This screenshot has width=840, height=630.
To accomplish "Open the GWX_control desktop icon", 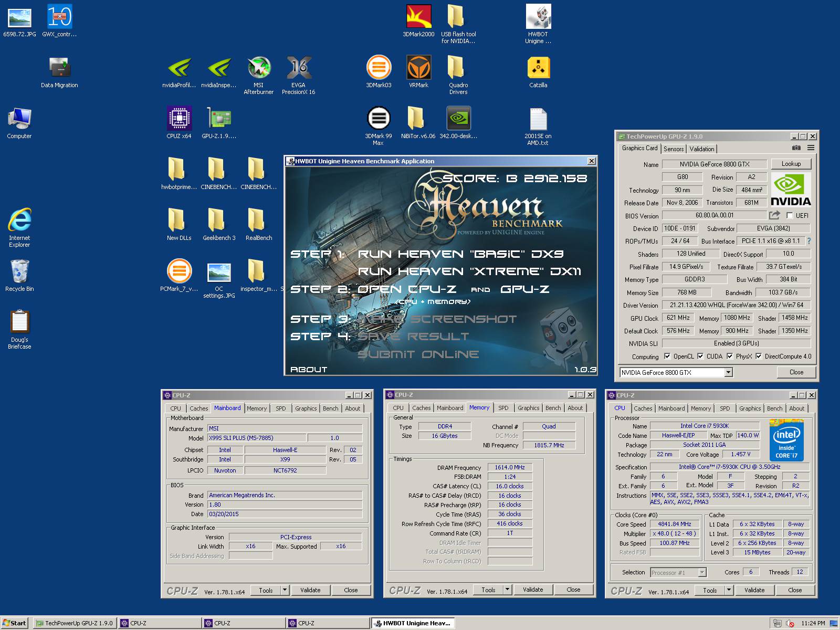I will coord(59,21).
